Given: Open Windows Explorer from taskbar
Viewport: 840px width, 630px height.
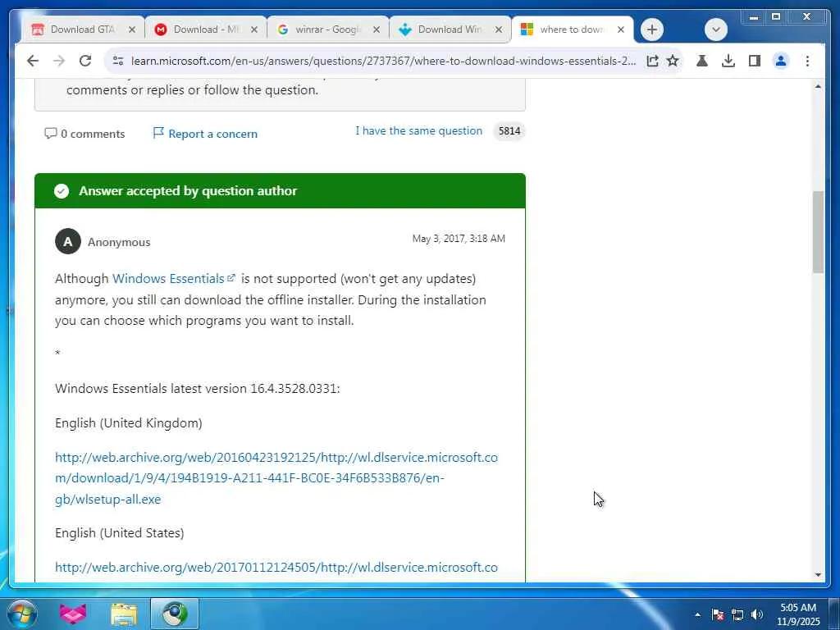Looking at the screenshot, I should pyautogui.click(x=124, y=614).
